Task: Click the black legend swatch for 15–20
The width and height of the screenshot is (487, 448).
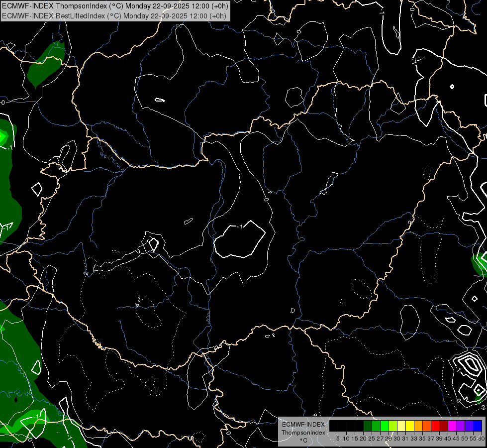Action: tap(359, 426)
